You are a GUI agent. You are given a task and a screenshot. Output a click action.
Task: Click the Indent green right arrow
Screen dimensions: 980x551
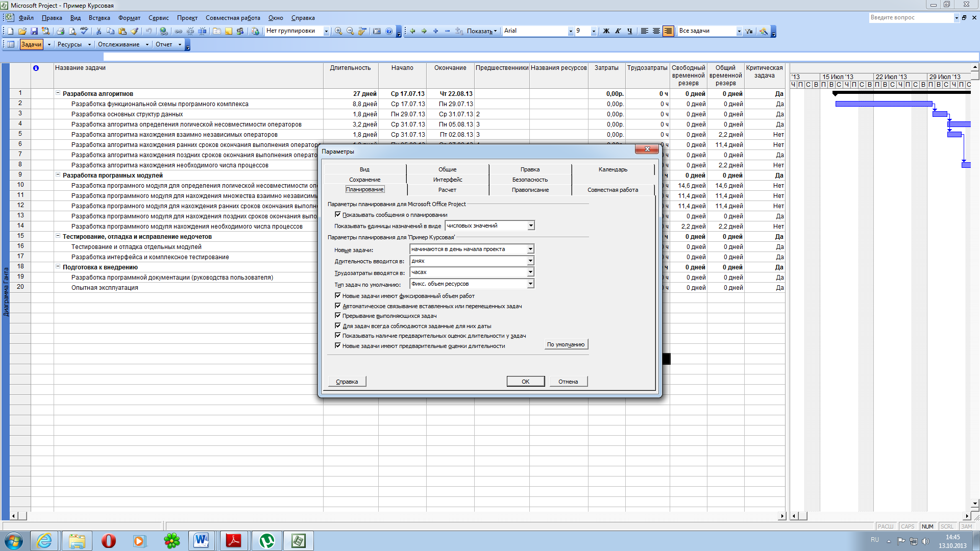[424, 31]
